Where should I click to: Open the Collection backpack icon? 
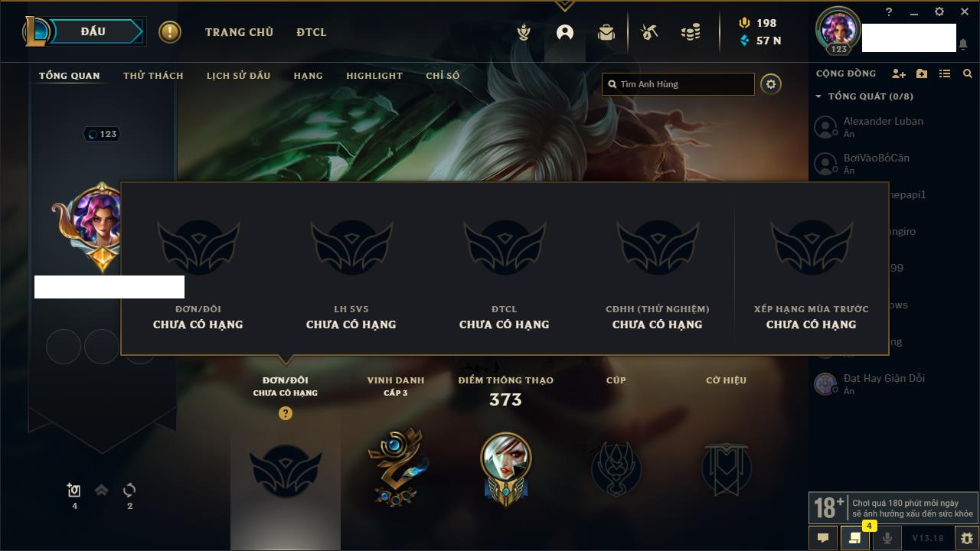coord(606,32)
